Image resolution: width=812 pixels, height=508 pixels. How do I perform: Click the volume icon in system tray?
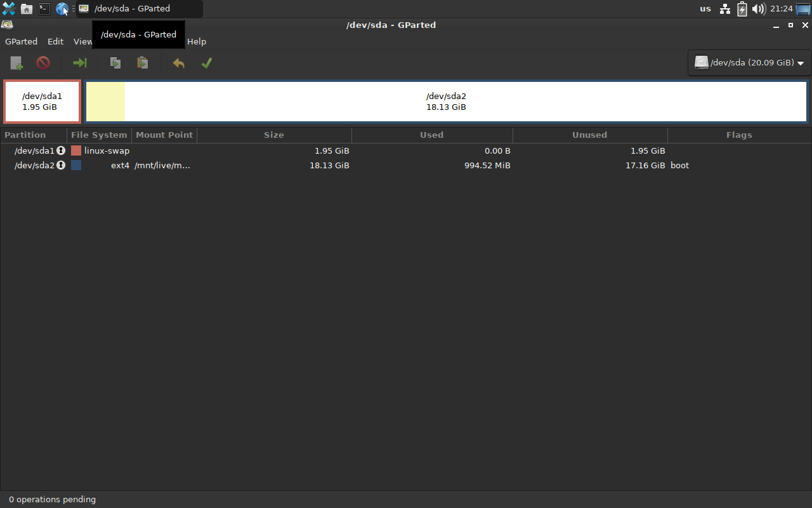tap(758, 9)
